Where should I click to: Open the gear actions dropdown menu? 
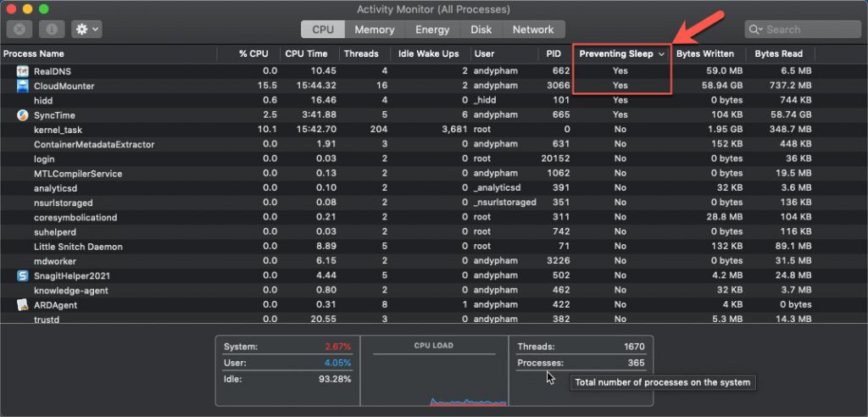point(86,29)
